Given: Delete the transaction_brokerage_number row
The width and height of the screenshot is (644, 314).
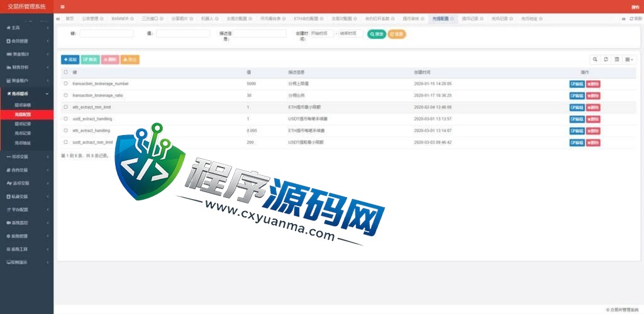Looking at the screenshot, I should click(592, 84).
